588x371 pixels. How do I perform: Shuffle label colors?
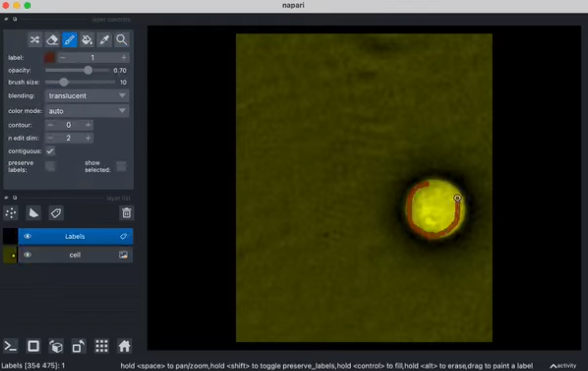[35, 40]
